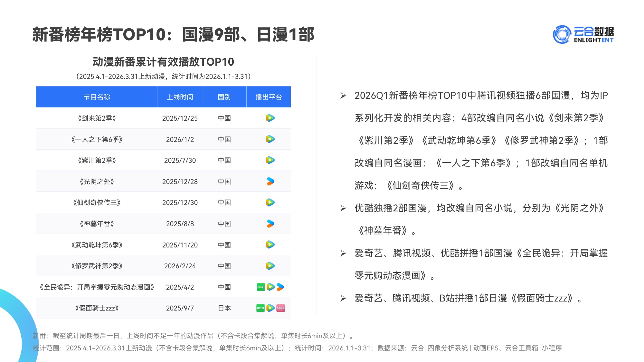
Task: Click Youku icon in 光阴之外 row
Action: pyautogui.click(x=270, y=181)
